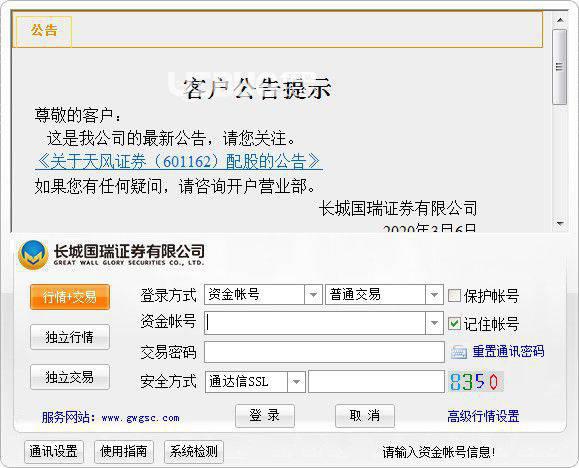Click the 如果您有任何疑问，请咨询开户营业部 line
The image size is (579, 468).
(175, 186)
